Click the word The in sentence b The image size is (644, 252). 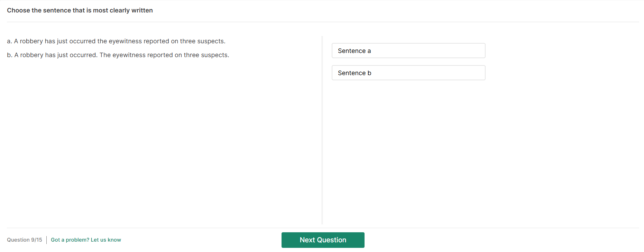(105, 55)
